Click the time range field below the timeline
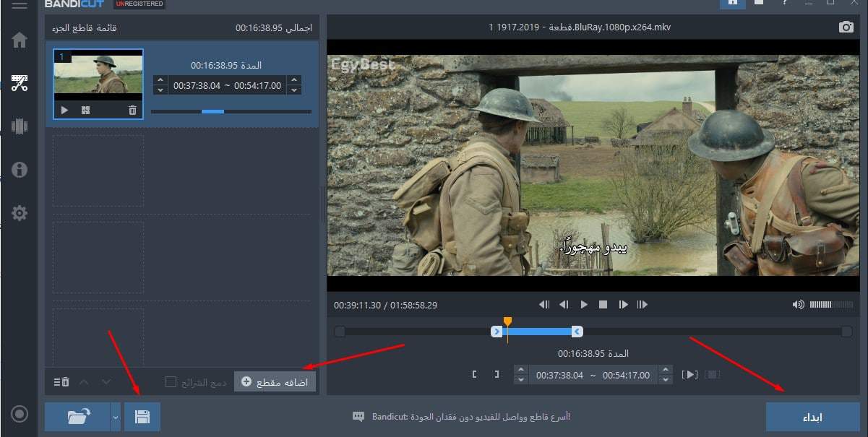Image resolution: width=868 pixels, height=437 pixels. 593,375
